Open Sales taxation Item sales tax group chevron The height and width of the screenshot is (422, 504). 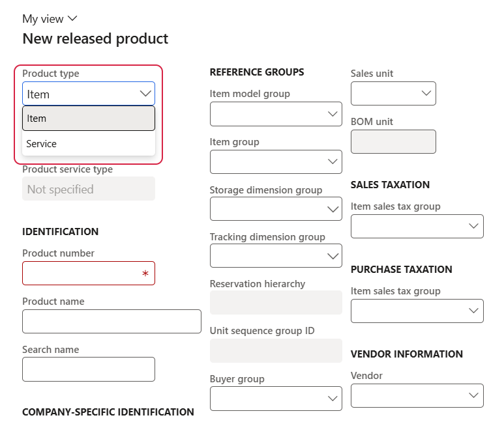tap(473, 226)
